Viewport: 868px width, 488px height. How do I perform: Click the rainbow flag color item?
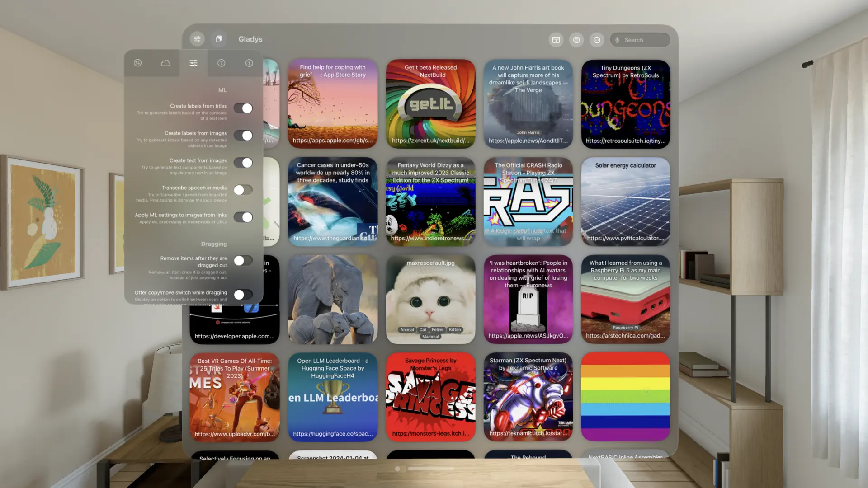(625, 397)
